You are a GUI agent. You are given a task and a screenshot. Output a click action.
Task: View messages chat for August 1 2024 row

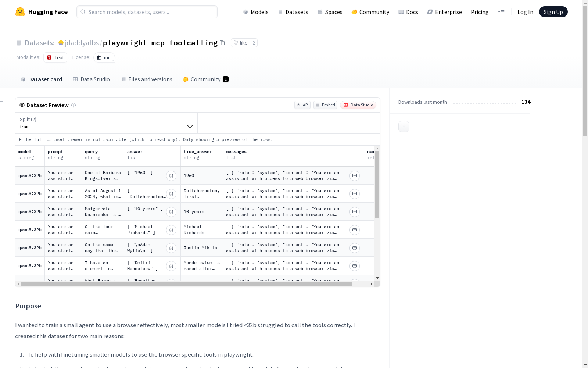click(355, 194)
